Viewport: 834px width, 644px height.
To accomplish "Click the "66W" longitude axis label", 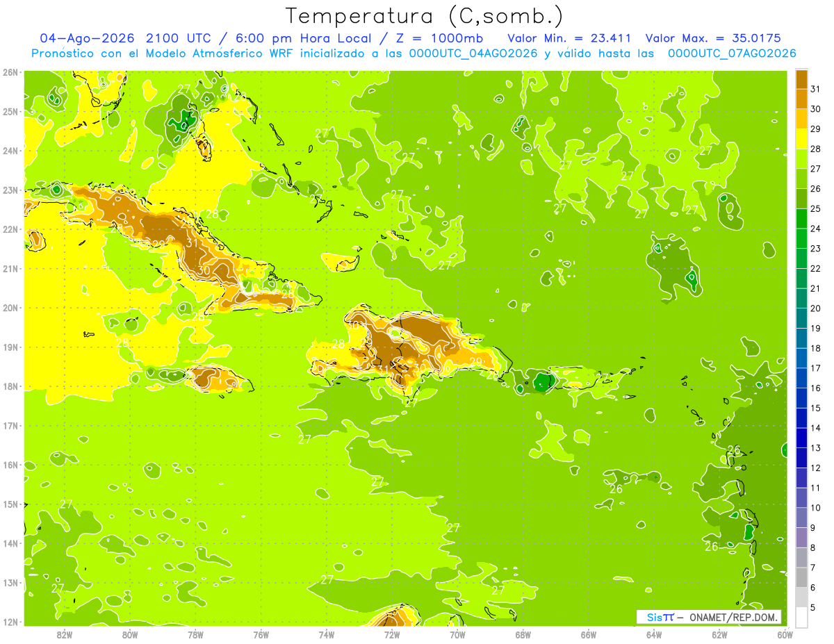I will tap(588, 634).
